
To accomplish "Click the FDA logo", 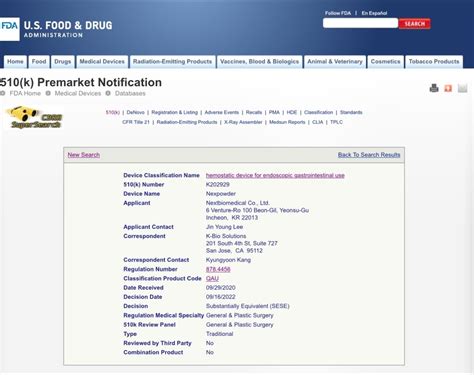I will point(10,29).
